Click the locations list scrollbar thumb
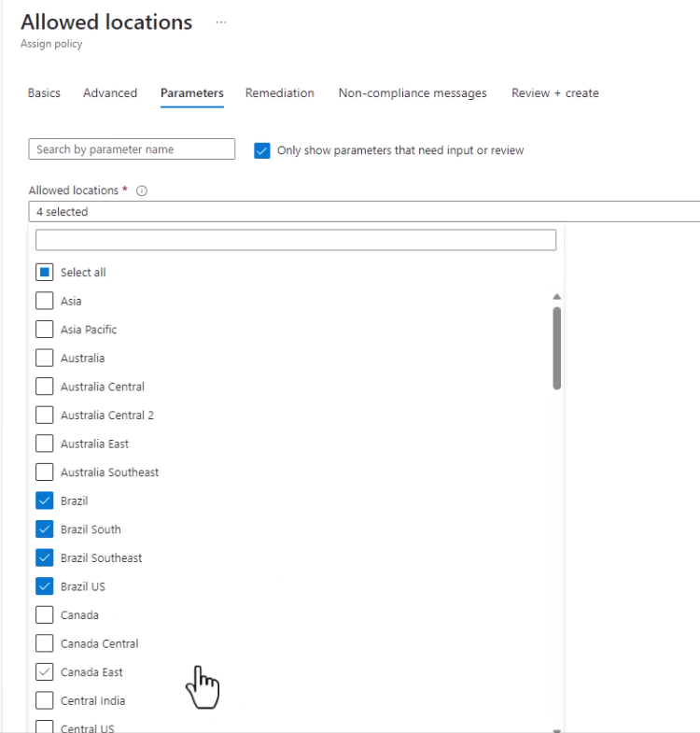 [x=556, y=348]
